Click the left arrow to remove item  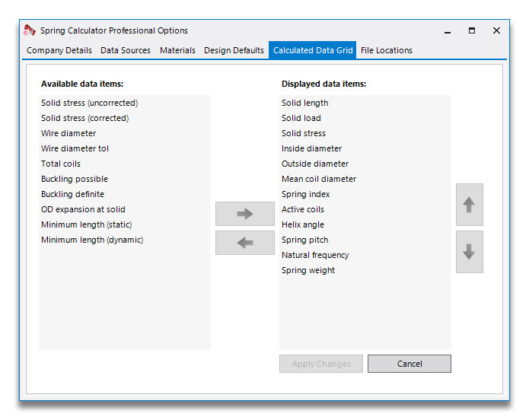tap(245, 243)
